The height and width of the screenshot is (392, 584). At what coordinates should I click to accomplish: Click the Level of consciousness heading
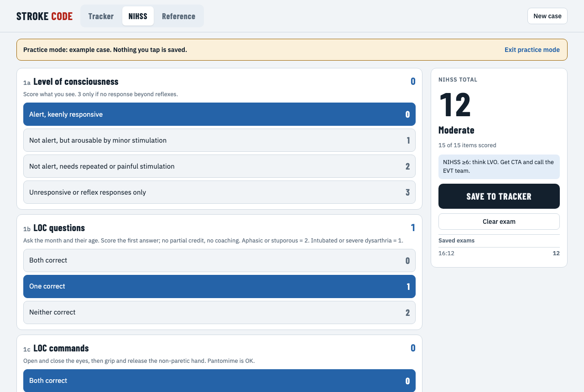tap(76, 82)
